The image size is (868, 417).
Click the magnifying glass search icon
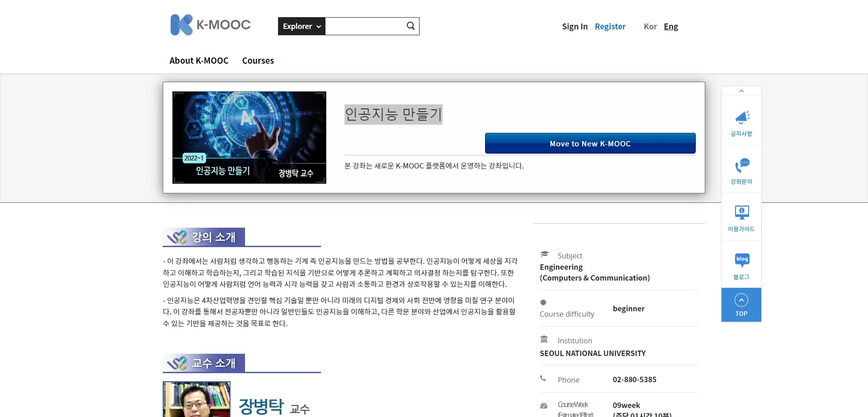point(410,26)
